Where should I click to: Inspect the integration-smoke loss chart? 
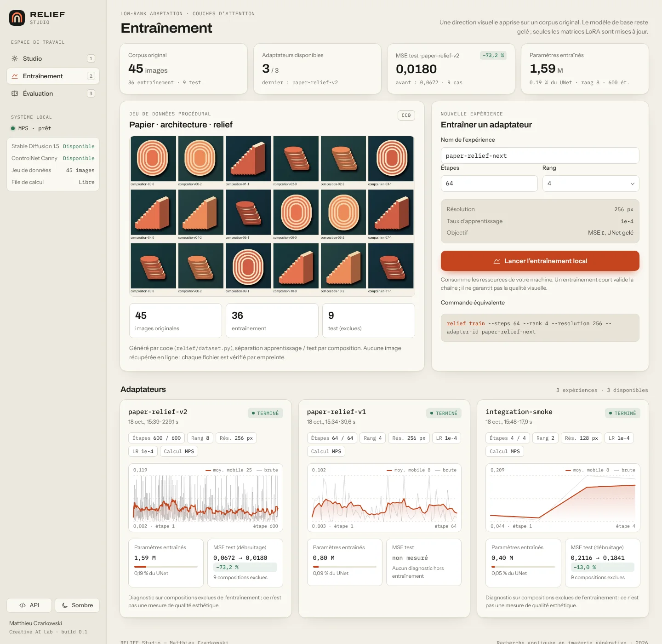coord(563,498)
